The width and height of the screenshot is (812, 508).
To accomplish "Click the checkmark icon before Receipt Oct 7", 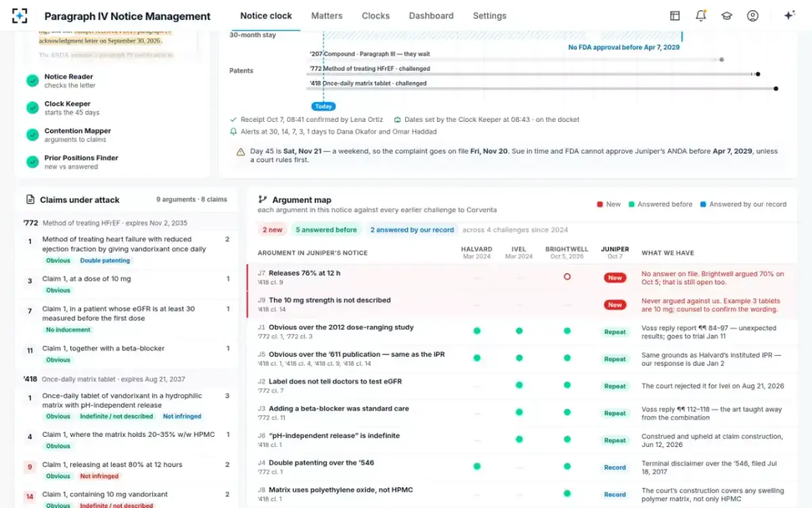I will (234, 119).
